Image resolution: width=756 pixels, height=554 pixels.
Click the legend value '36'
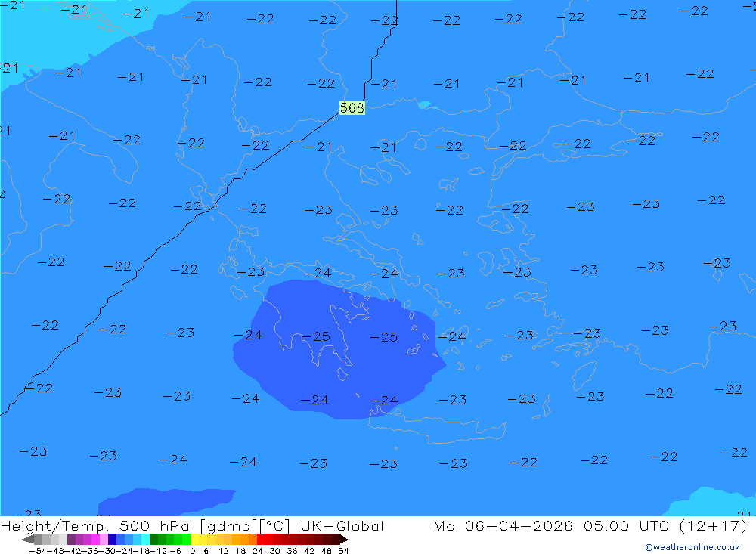click(x=292, y=551)
